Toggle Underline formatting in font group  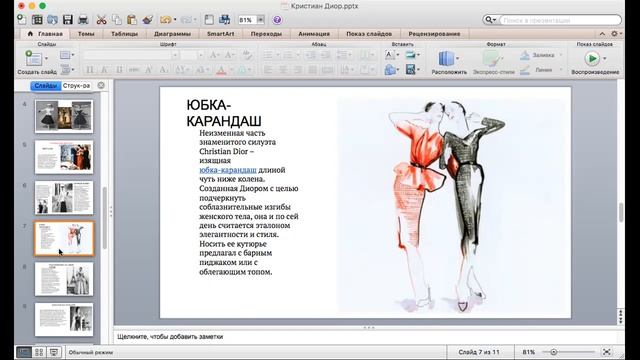119,70
